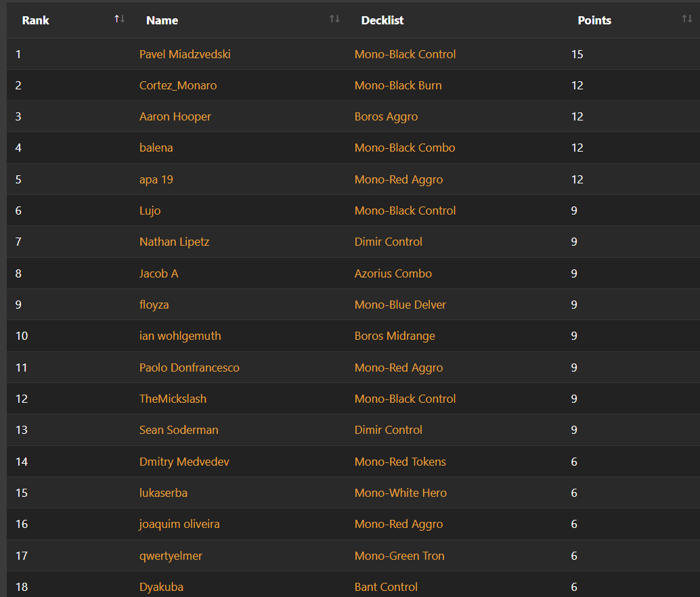View the Mono-Black Burn decklist

pos(398,86)
